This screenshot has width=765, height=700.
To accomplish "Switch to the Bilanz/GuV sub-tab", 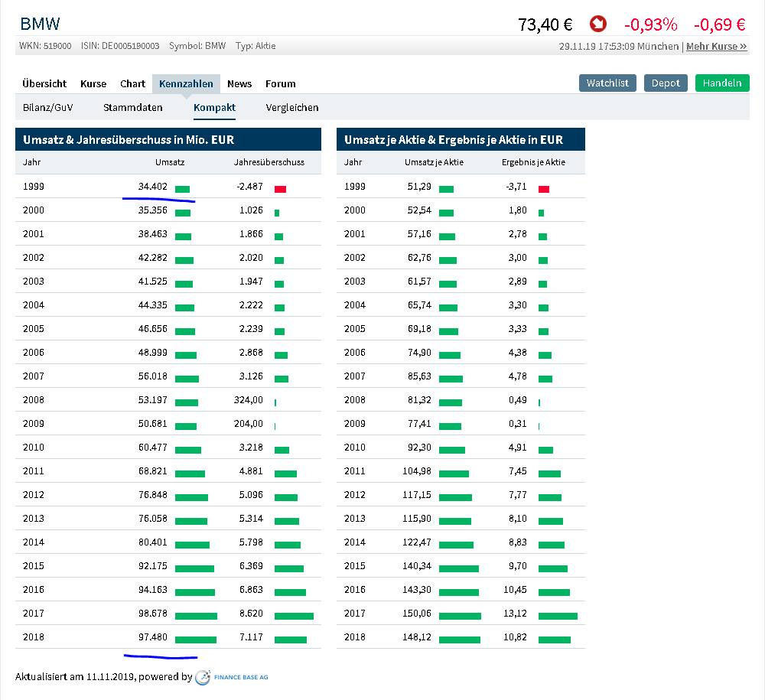I will [x=47, y=107].
